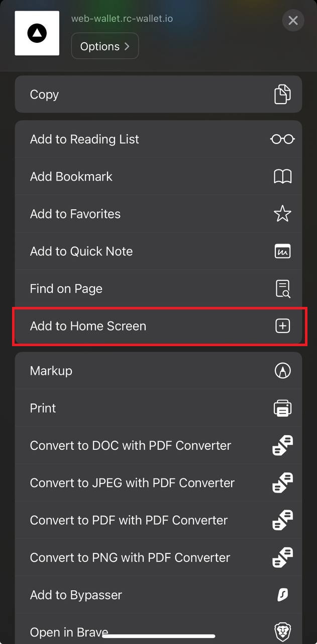
Task: Choose Convert to PNG with PDF Converter
Action: (158, 557)
